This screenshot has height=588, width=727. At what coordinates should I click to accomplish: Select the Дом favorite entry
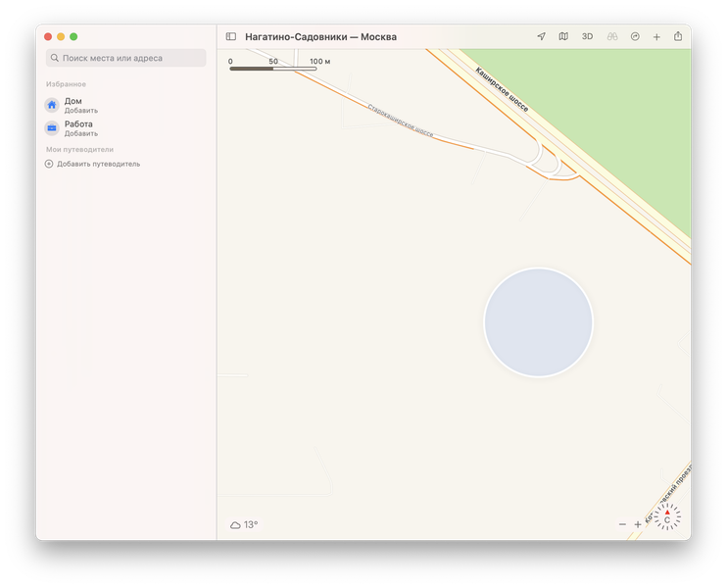click(125, 105)
